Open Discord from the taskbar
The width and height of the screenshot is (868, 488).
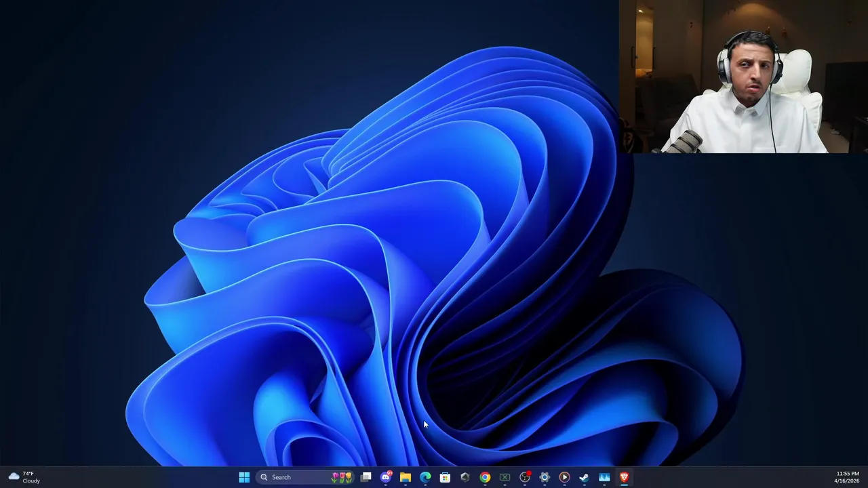point(386,477)
